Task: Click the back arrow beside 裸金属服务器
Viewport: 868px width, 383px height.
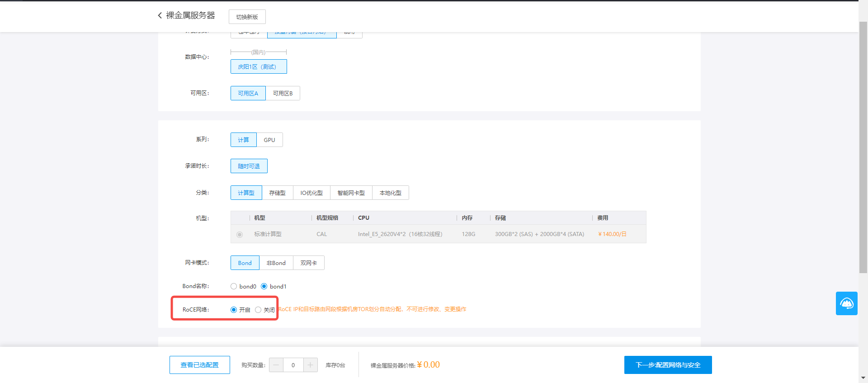Action: pos(160,15)
